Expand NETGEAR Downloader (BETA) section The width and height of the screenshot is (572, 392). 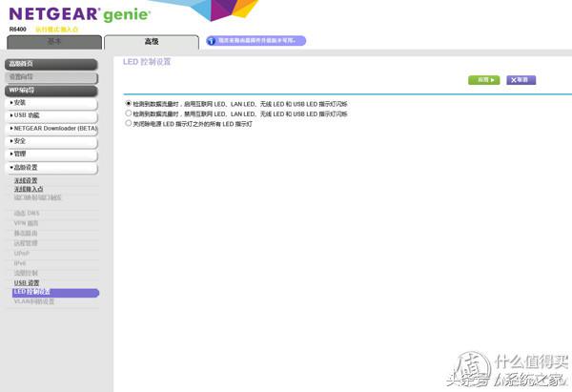point(51,129)
